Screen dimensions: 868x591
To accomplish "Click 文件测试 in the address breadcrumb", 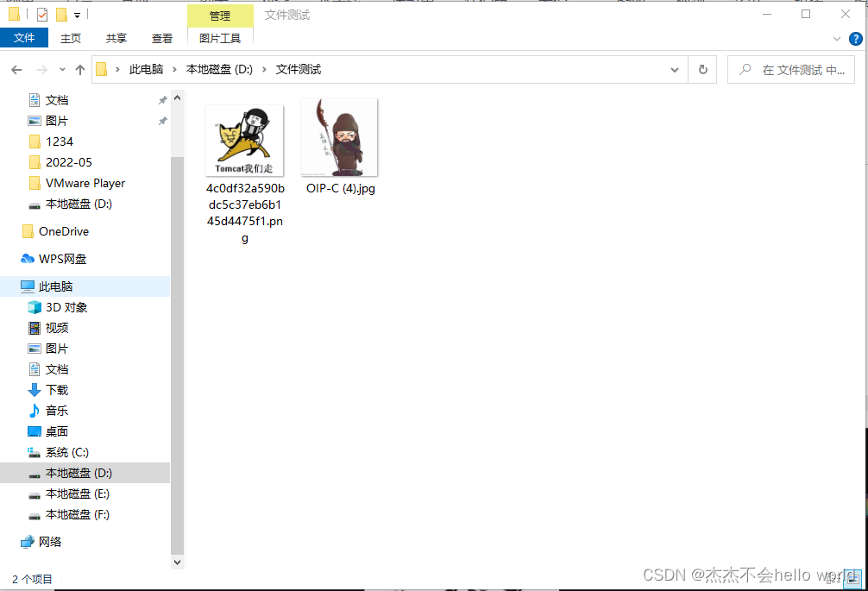I will pos(299,70).
